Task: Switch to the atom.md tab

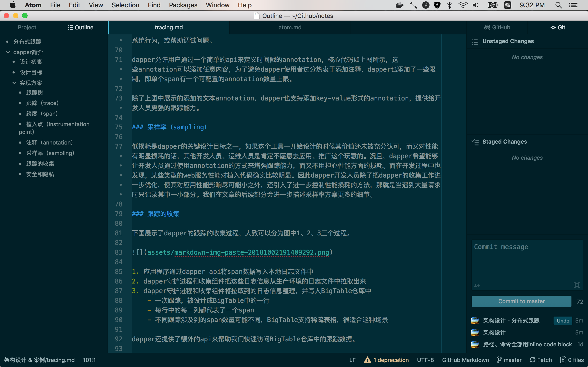Action: pyautogui.click(x=290, y=27)
